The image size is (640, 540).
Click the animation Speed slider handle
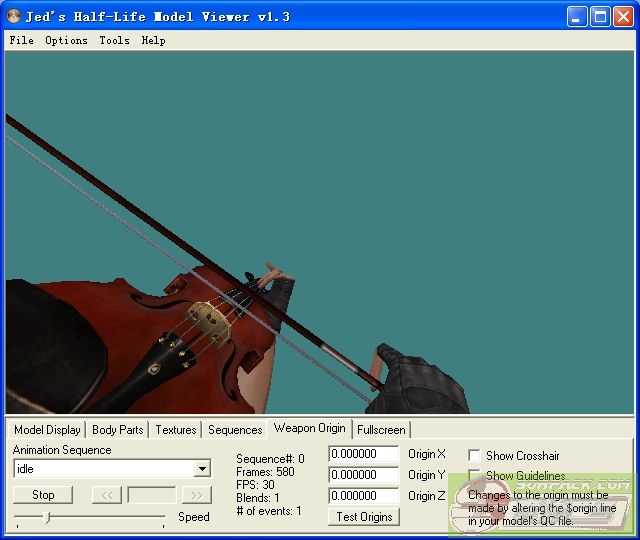(x=47, y=517)
